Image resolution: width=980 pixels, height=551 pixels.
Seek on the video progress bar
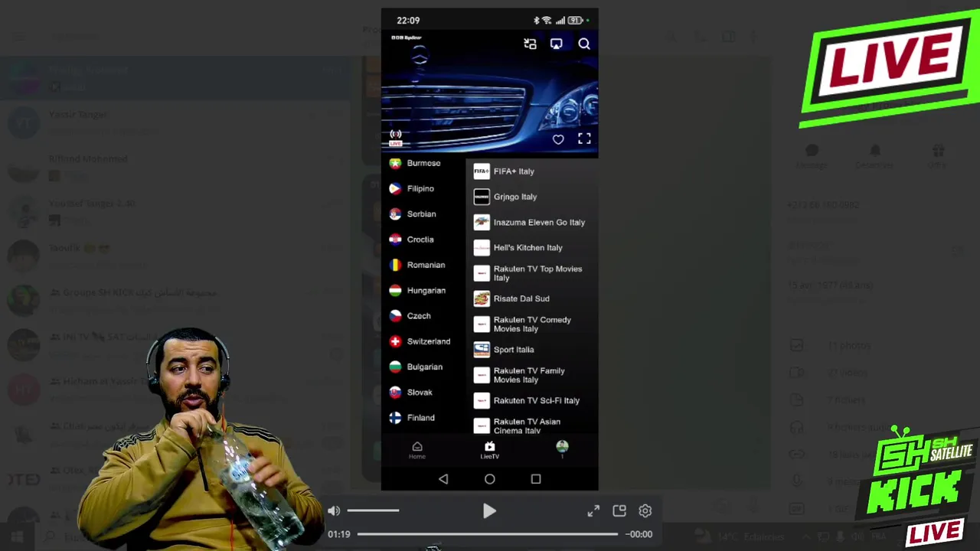click(x=487, y=534)
